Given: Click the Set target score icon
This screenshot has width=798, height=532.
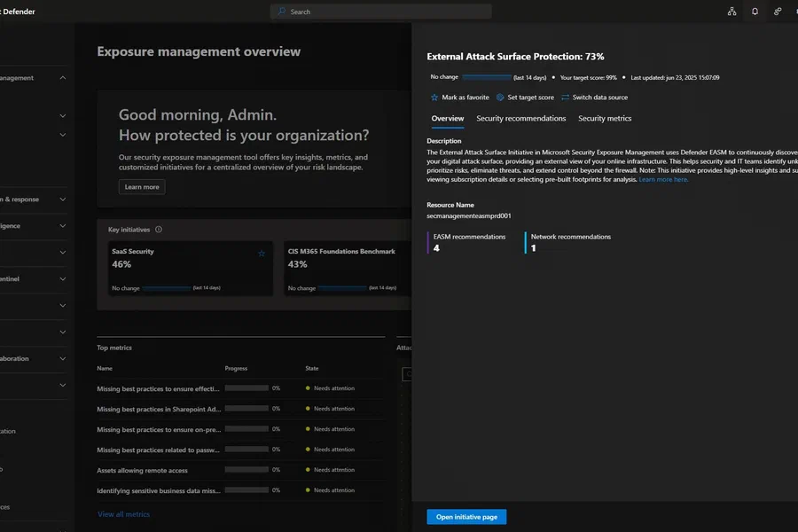Looking at the screenshot, I should 500,98.
